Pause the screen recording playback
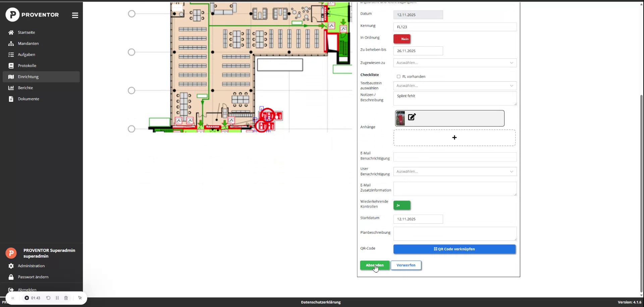This screenshot has width=644, height=307. [x=57, y=298]
